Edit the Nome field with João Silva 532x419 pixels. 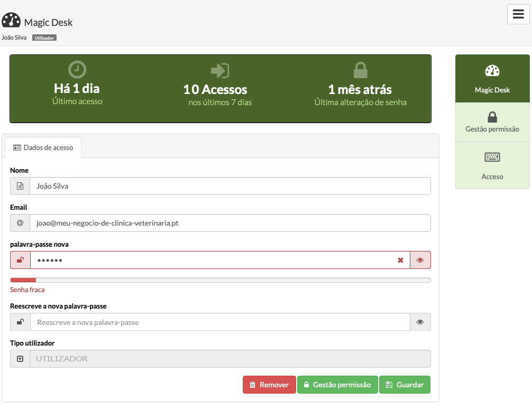[231, 186]
